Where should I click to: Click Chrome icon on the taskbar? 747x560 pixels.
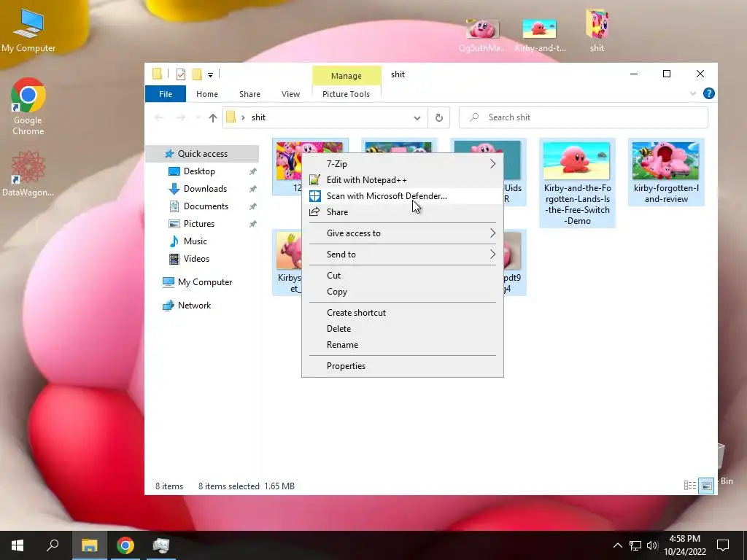[125, 545]
